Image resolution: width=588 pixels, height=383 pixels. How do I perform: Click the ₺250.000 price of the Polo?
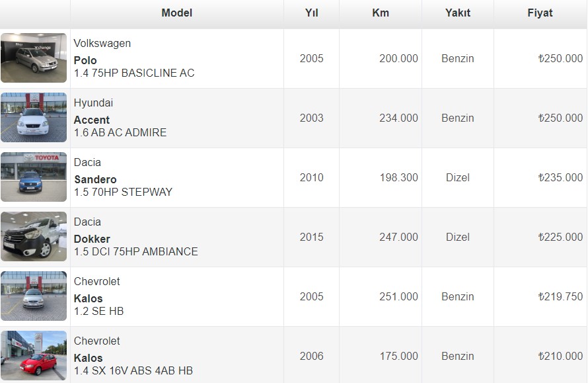560,58
